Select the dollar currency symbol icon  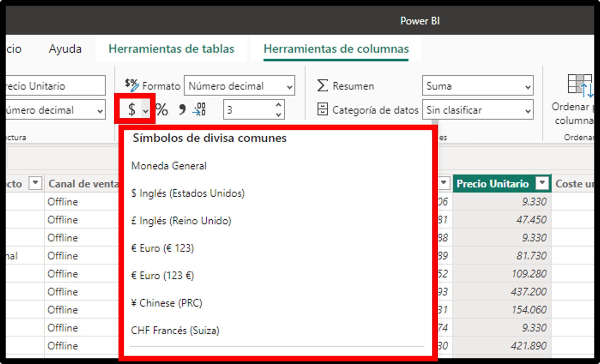click(x=132, y=110)
